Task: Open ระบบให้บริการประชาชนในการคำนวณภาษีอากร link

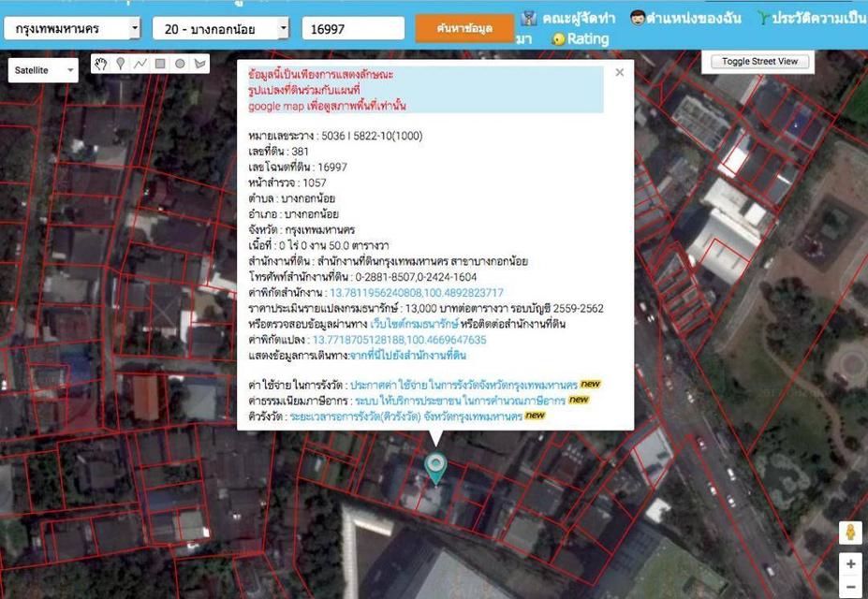Action: (x=460, y=400)
